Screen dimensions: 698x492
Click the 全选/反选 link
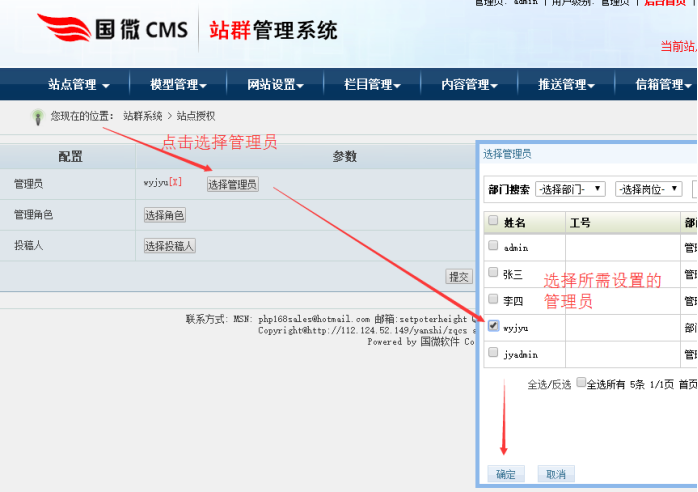click(548, 384)
